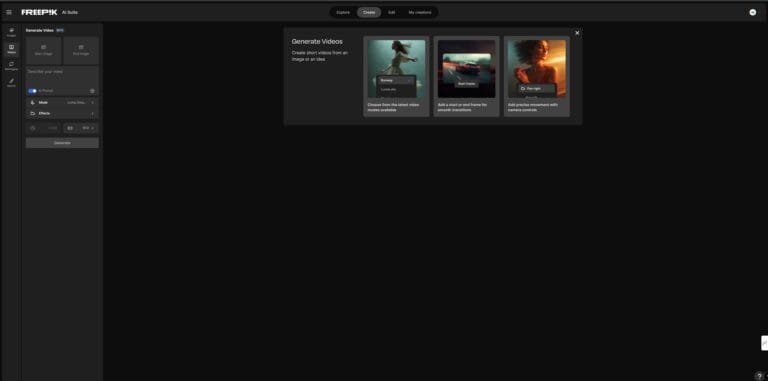The height and width of the screenshot is (381, 768).
Task: Click the Generate button
Action: 62,143
